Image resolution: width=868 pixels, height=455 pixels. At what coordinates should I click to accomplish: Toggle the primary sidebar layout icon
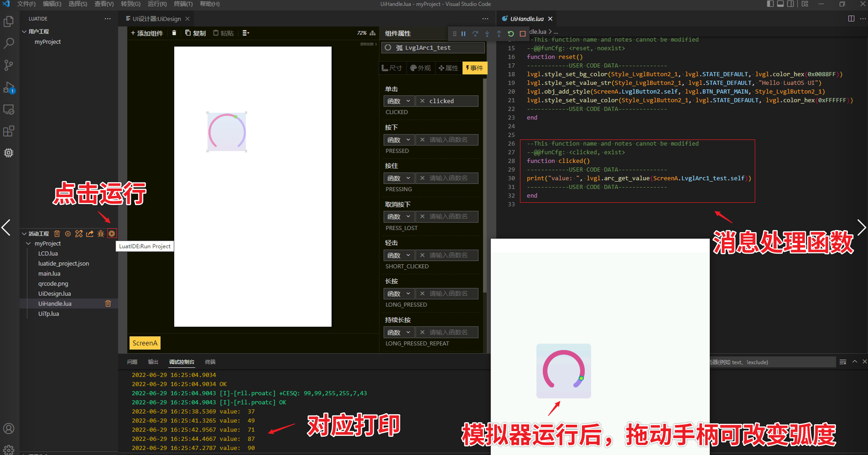pyautogui.click(x=770, y=4)
